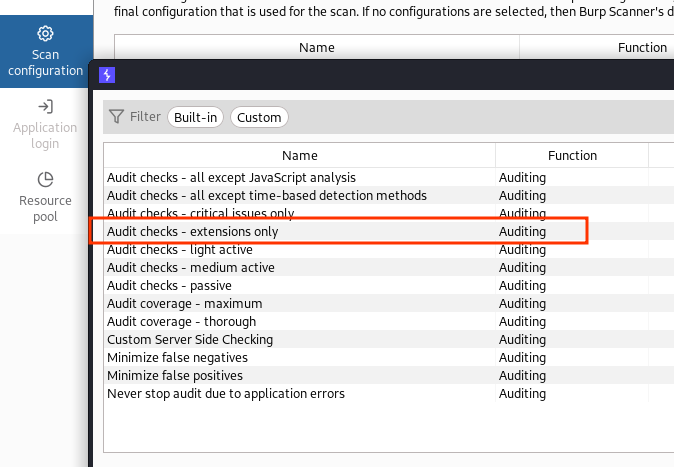This screenshot has width=674, height=467.
Task: Click the filter funnel icon
Action: pyautogui.click(x=117, y=117)
